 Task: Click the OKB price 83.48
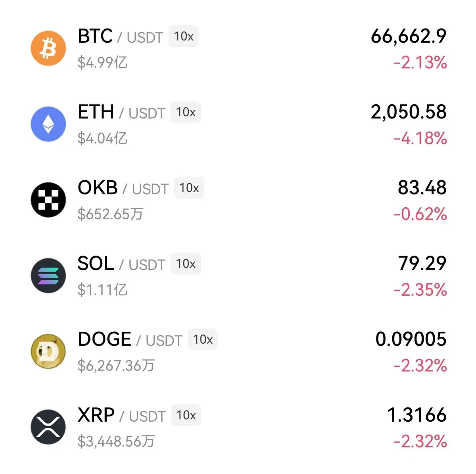[x=422, y=188]
